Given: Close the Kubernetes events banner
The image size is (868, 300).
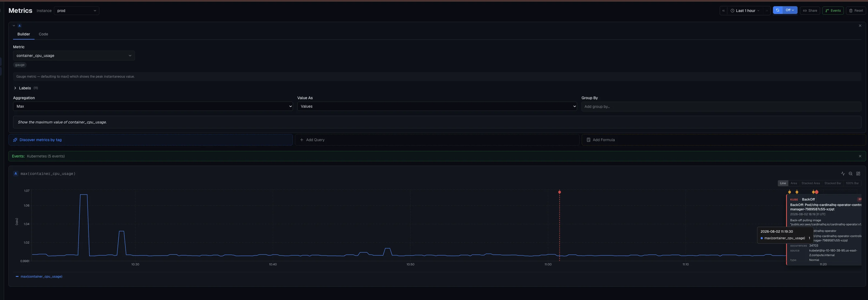Looking at the screenshot, I should click(860, 156).
